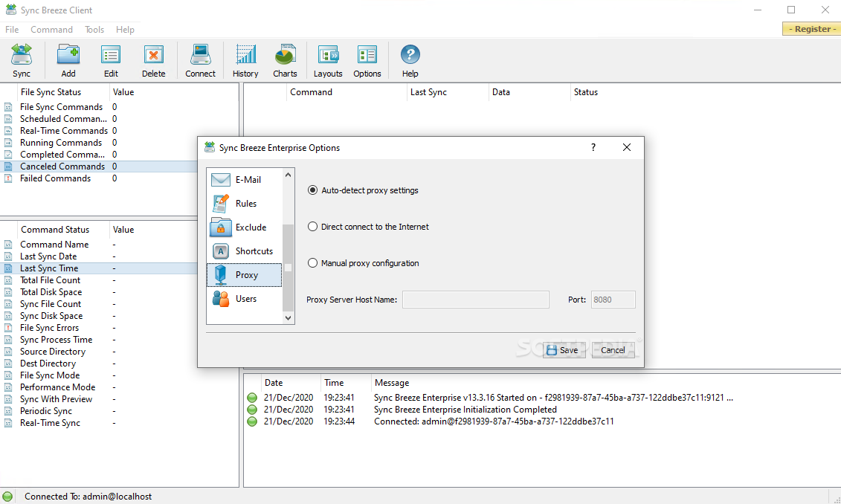Open the History toolbar icon
The width and height of the screenshot is (841, 504).
(245, 61)
